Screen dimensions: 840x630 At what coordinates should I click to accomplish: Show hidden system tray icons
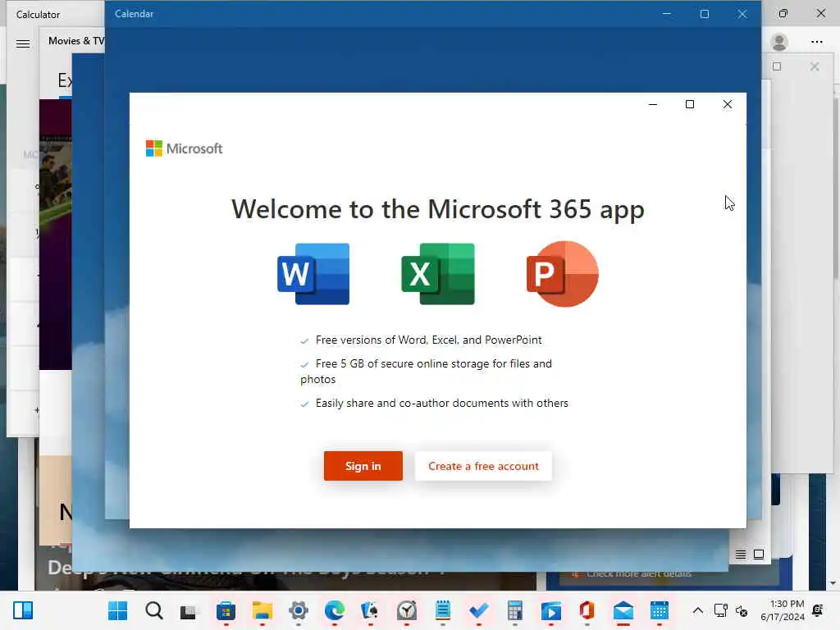697,610
